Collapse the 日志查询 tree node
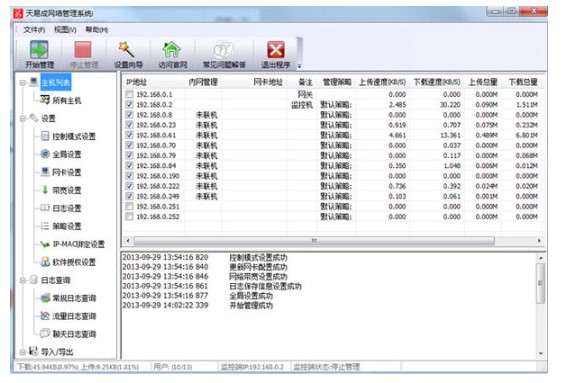Screen dimensions: 564x383 (23, 280)
